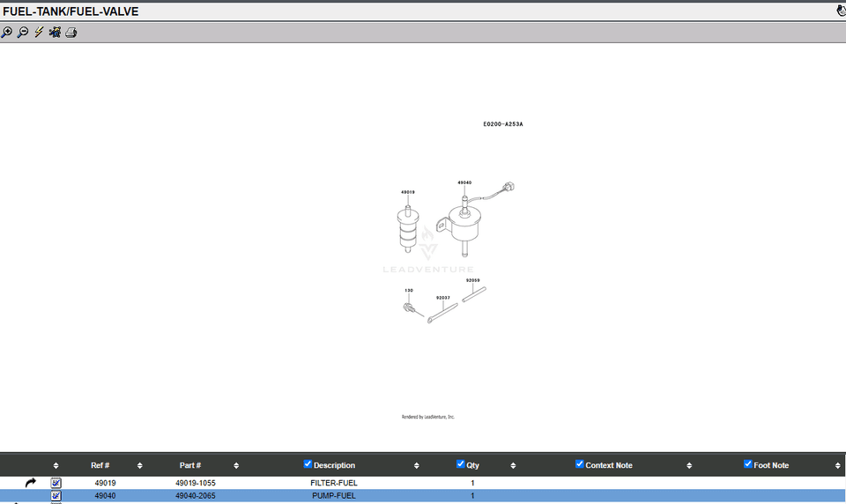
Task: Select part number 49019-1055
Action: pos(196,483)
